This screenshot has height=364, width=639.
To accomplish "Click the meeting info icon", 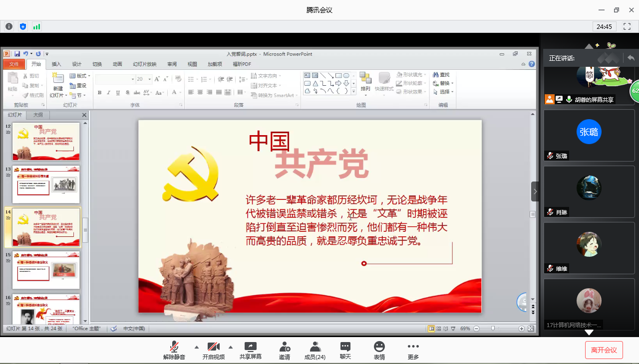I will pyautogui.click(x=9, y=26).
